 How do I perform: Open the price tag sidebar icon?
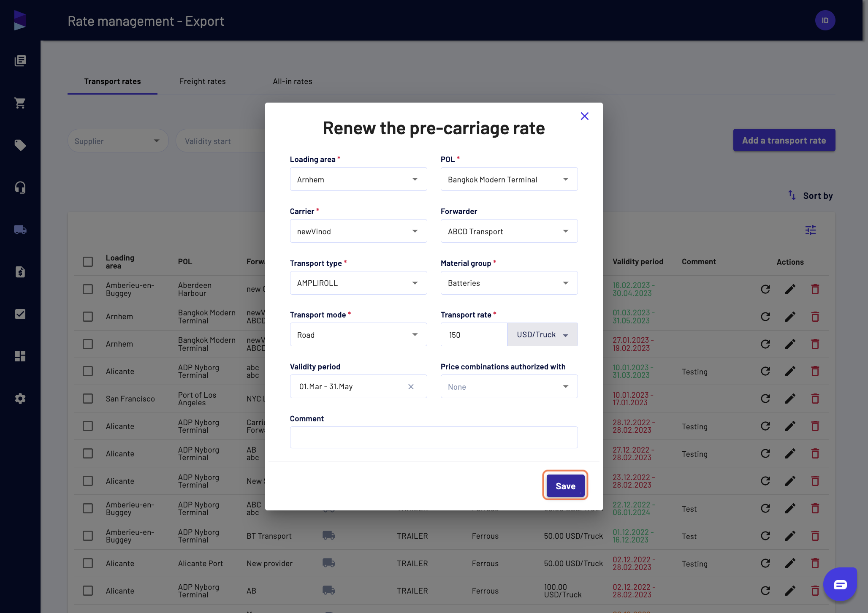[x=20, y=145]
